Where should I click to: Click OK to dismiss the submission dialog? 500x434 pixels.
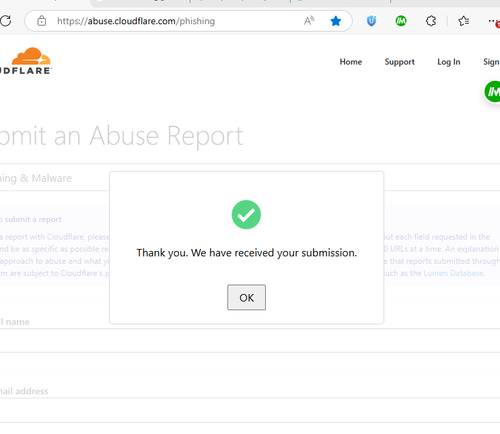[x=246, y=297]
